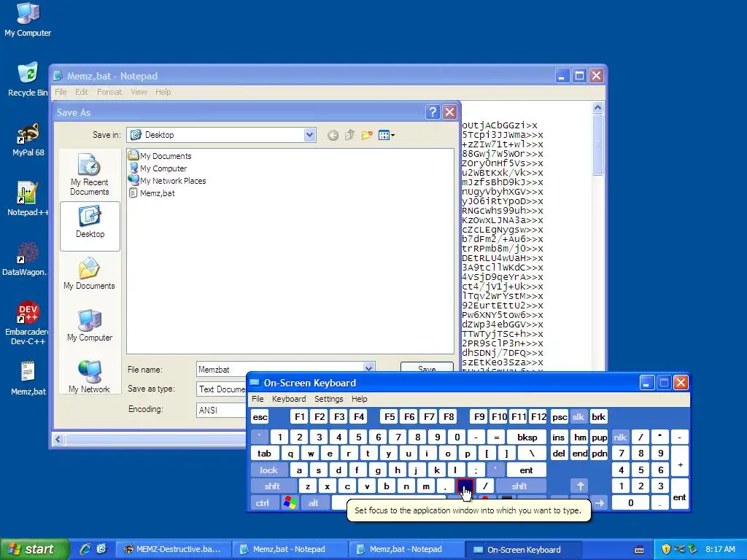The height and width of the screenshot is (560, 747).
Task: Go to My Recent Documents place
Action: pyautogui.click(x=90, y=175)
